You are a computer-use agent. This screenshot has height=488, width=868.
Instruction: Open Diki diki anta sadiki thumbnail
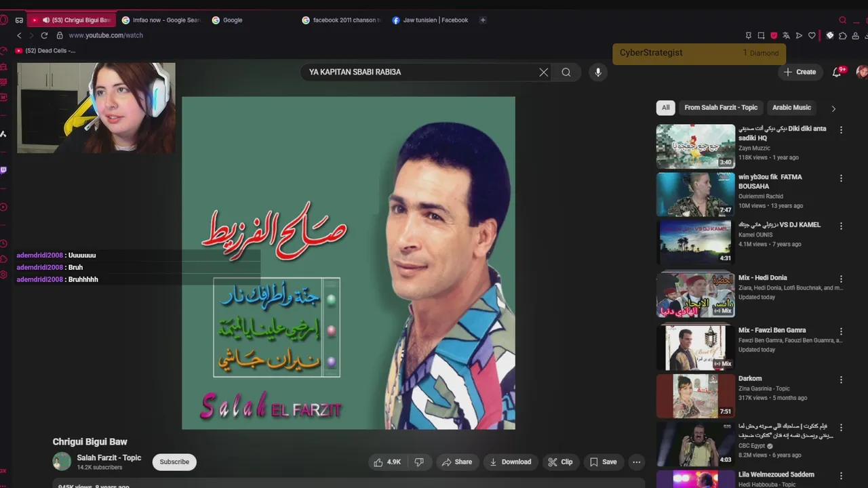[x=695, y=146]
